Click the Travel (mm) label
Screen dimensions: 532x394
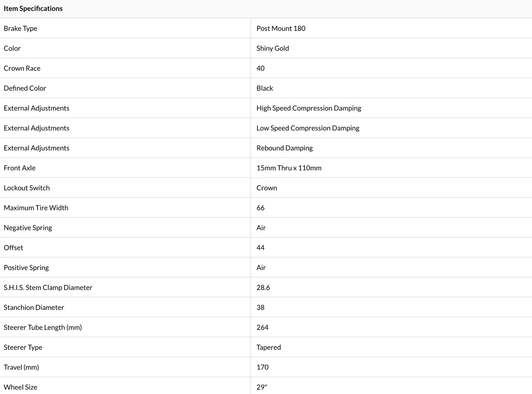[21, 367]
